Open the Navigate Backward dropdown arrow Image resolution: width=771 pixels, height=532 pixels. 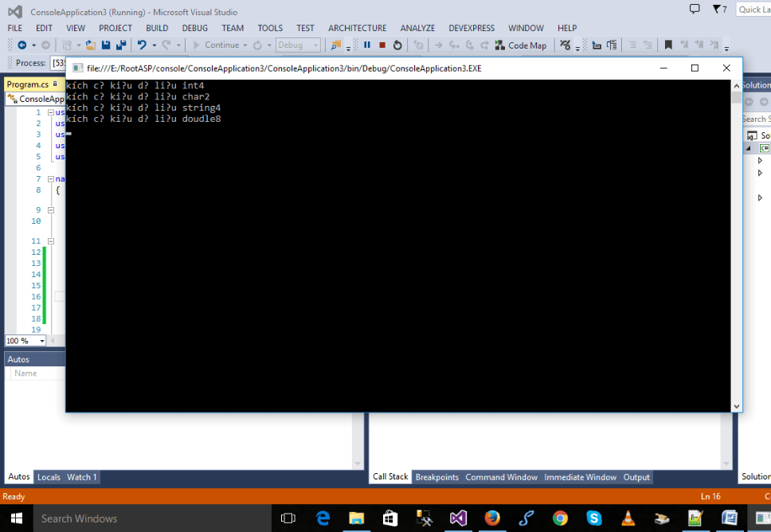[34, 45]
